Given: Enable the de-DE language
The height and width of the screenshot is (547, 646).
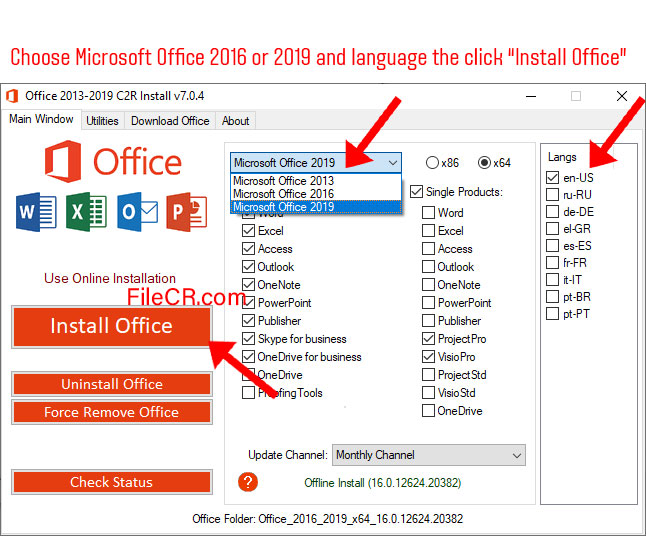Looking at the screenshot, I should tap(552, 212).
